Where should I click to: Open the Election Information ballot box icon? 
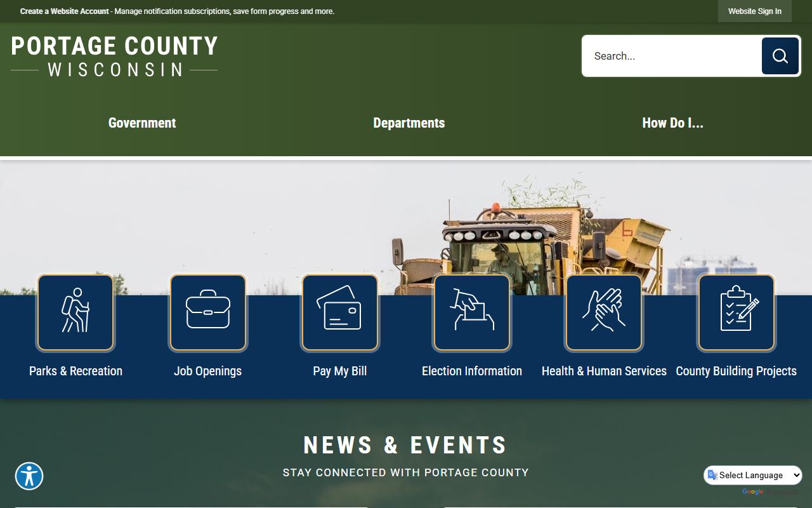tap(472, 312)
